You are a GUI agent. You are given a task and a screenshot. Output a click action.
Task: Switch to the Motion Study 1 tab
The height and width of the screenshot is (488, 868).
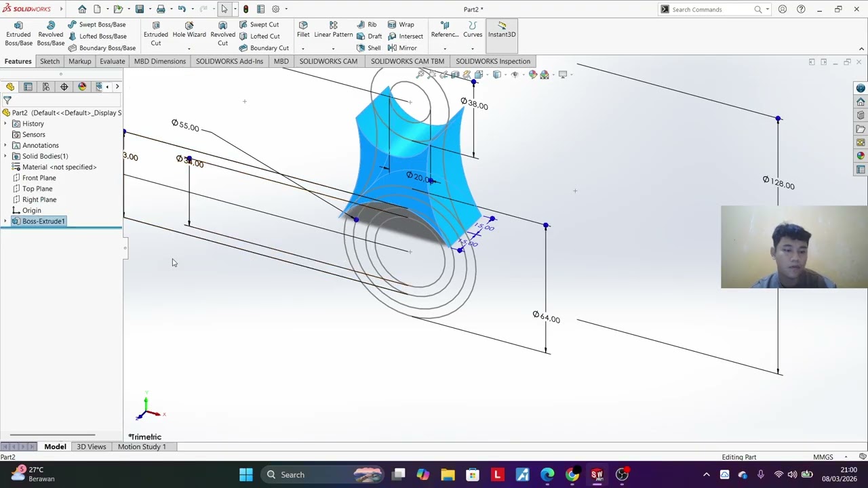click(142, 447)
